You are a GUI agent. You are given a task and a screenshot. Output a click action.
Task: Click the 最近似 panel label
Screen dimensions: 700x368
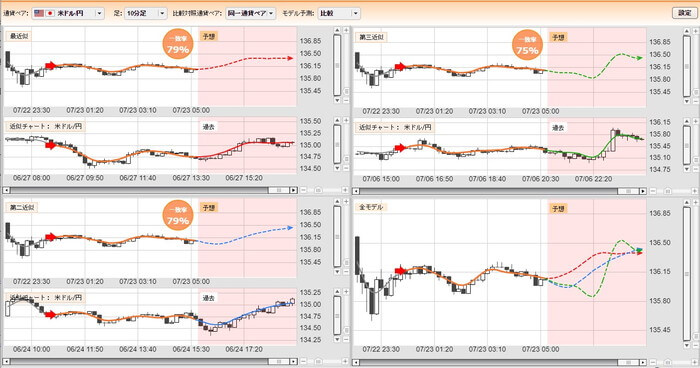pos(19,36)
